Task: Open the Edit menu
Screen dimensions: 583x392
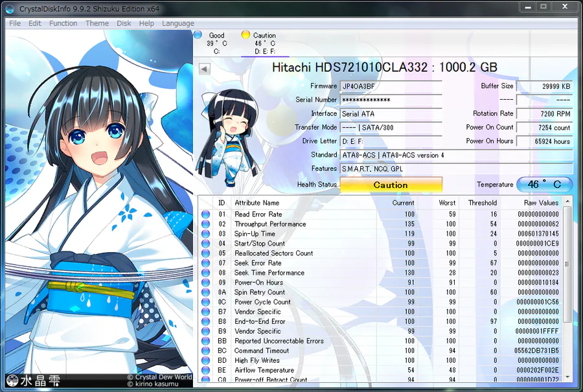Action: click(34, 23)
